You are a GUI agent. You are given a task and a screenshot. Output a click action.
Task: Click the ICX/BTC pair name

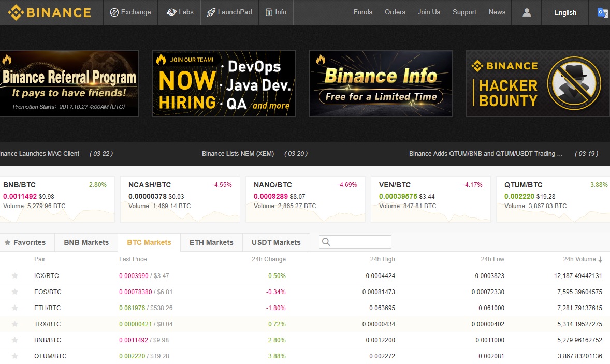(46, 276)
